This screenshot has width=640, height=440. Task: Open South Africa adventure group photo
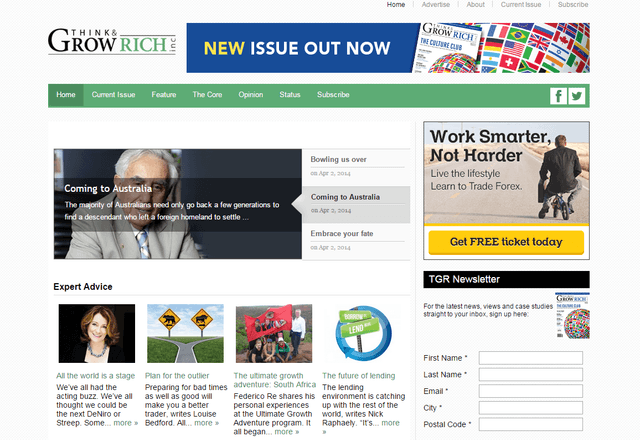click(x=274, y=333)
